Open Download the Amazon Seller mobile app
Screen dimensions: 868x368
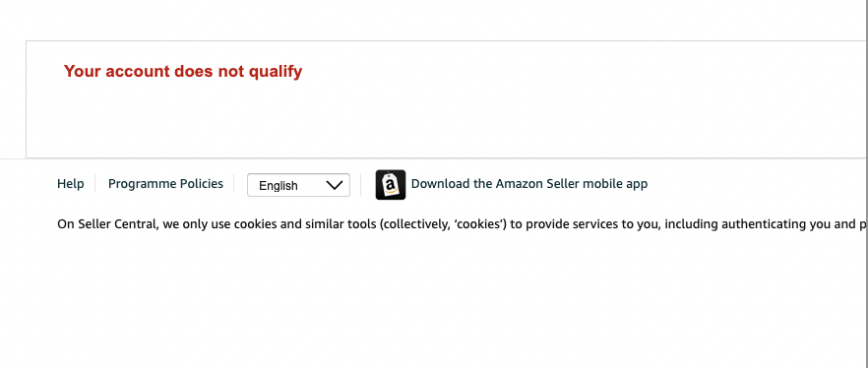[x=529, y=184]
